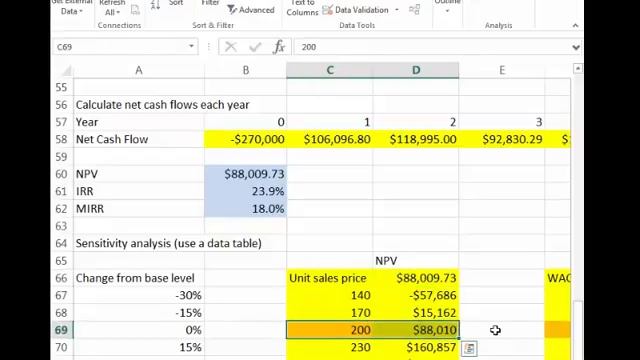Click the "Net Cash Flow" label cell
The image size is (640, 360).
pos(139,140)
